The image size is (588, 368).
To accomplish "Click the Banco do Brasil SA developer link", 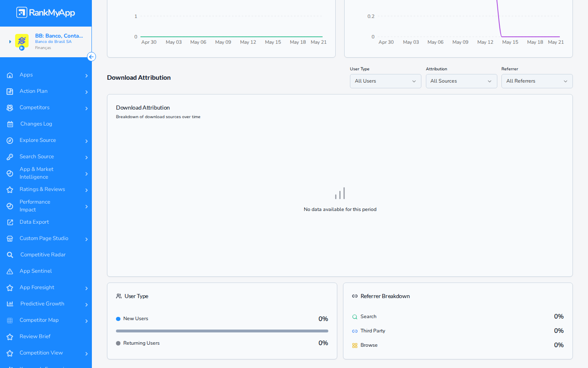I will click(x=53, y=42).
